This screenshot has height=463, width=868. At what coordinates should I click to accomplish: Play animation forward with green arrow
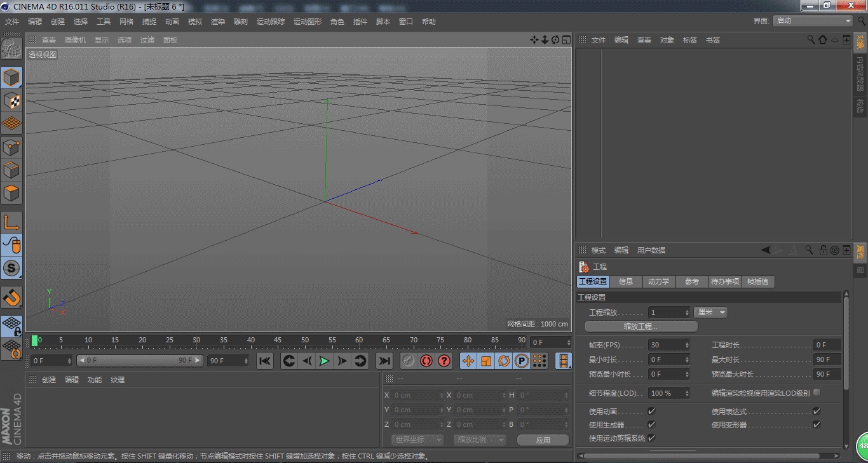[325, 361]
